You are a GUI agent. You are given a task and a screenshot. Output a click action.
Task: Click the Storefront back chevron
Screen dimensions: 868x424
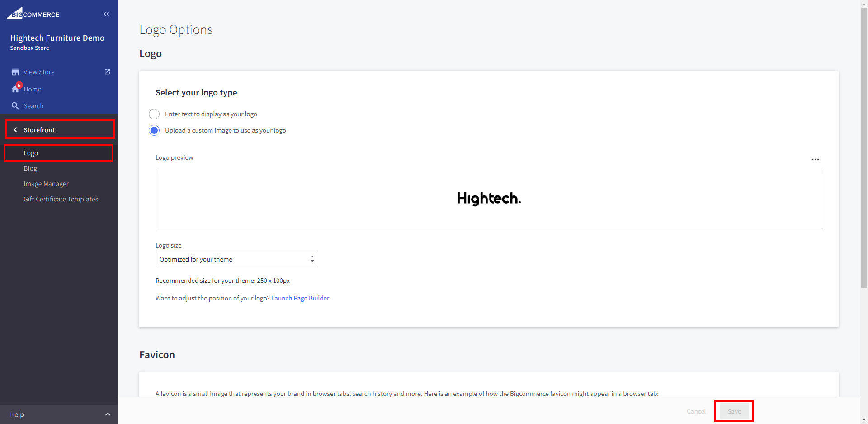pos(15,130)
